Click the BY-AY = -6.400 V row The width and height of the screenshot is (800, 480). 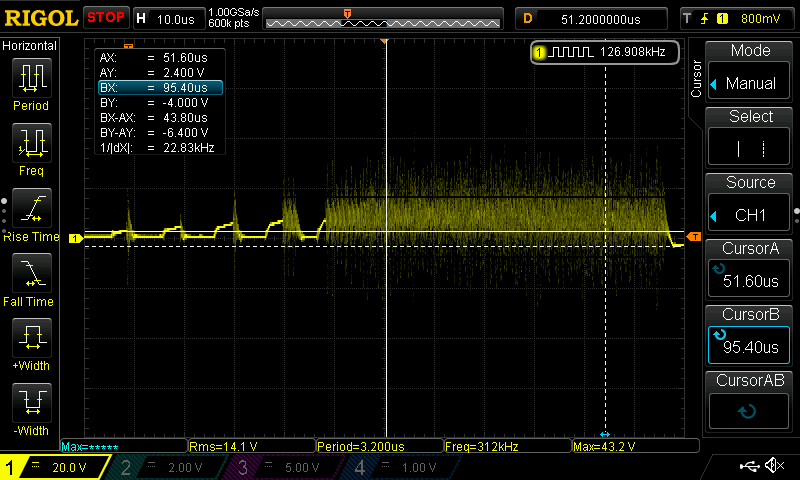point(160,133)
